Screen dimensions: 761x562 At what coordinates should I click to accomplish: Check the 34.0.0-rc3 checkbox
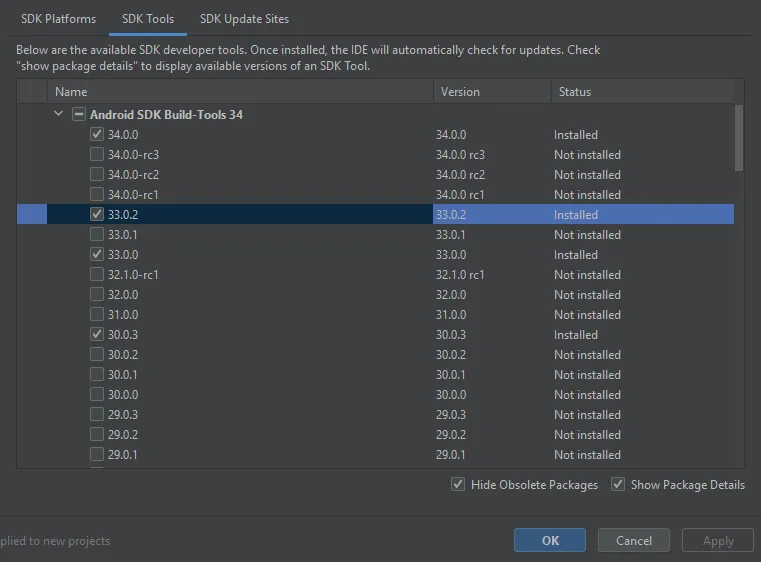[97, 154]
